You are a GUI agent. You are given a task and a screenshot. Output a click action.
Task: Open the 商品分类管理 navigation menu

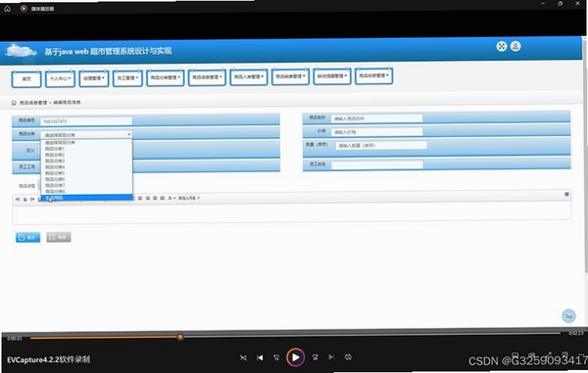(x=166, y=77)
